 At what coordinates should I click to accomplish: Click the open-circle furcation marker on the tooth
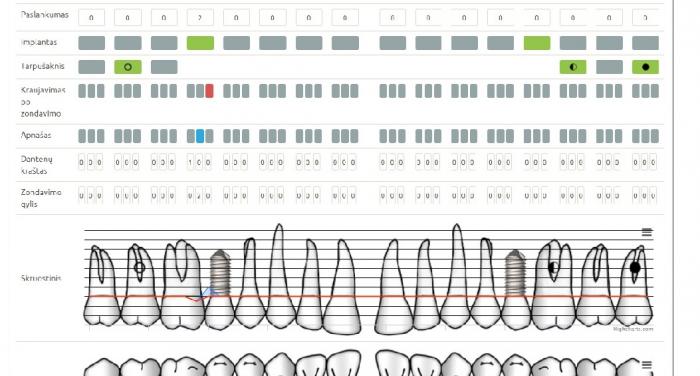139,268
